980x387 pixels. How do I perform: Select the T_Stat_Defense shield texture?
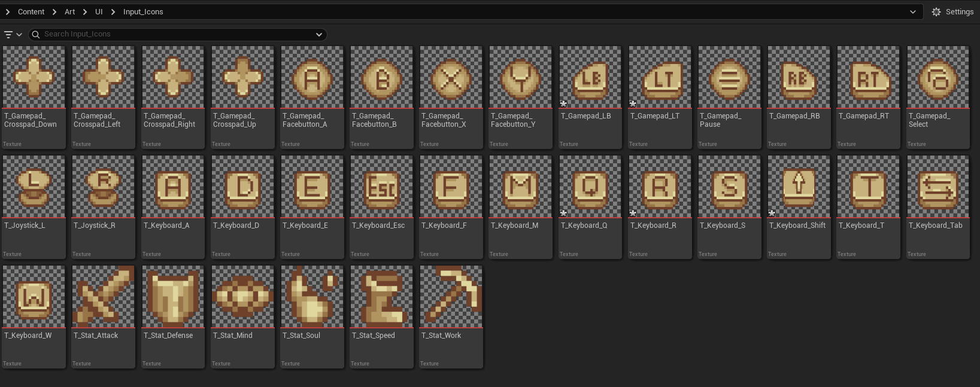pyautogui.click(x=173, y=297)
